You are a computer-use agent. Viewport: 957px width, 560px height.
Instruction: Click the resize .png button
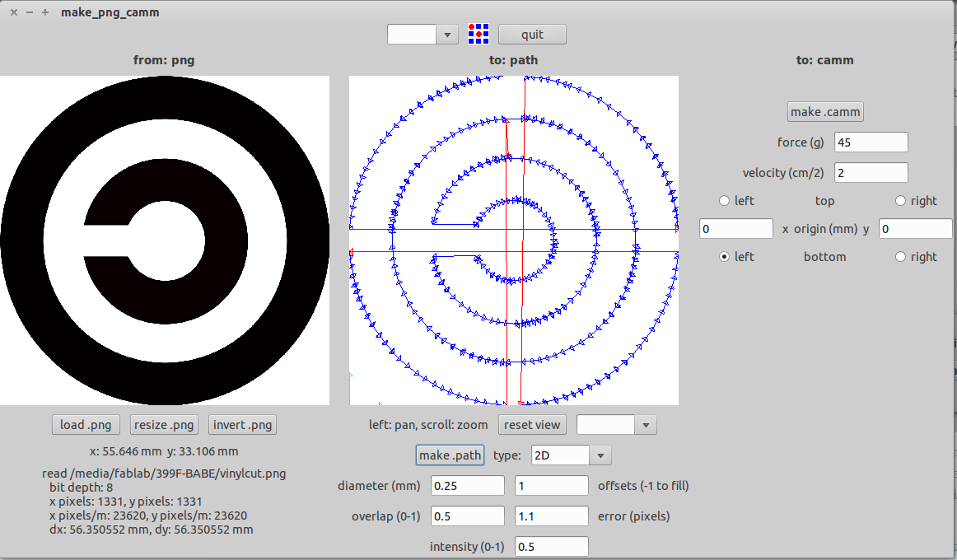pos(164,425)
